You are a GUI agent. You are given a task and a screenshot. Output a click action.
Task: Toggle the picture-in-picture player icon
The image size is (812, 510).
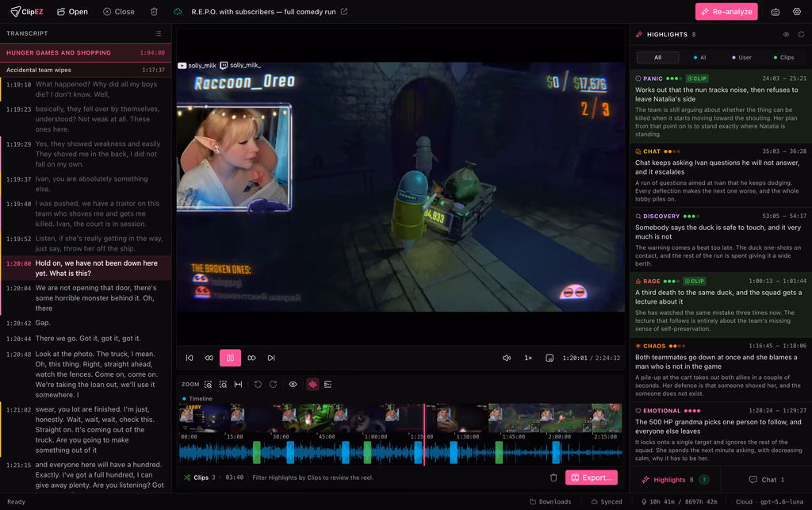550,358
